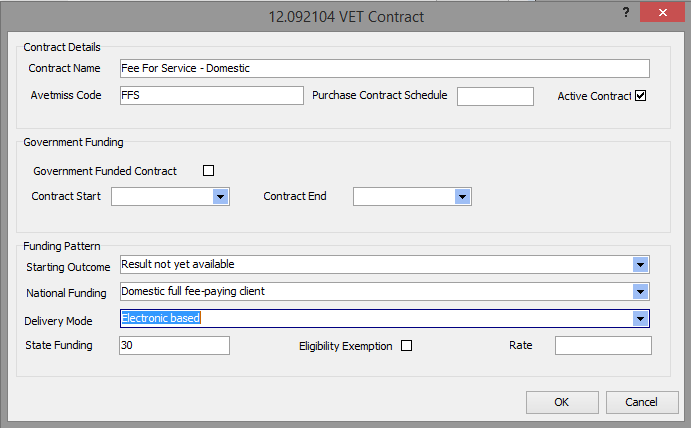The height and width of the screenshot is (428, 691).
Task: Tick the Eligibility Exemption checkbox
Action: pos(406,346)
